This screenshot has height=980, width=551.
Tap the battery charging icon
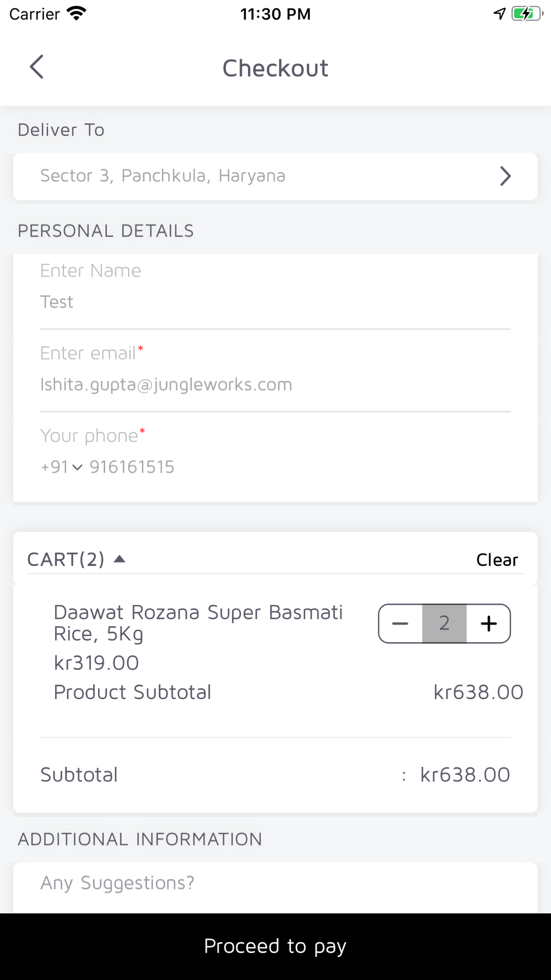tap(527, 13)
